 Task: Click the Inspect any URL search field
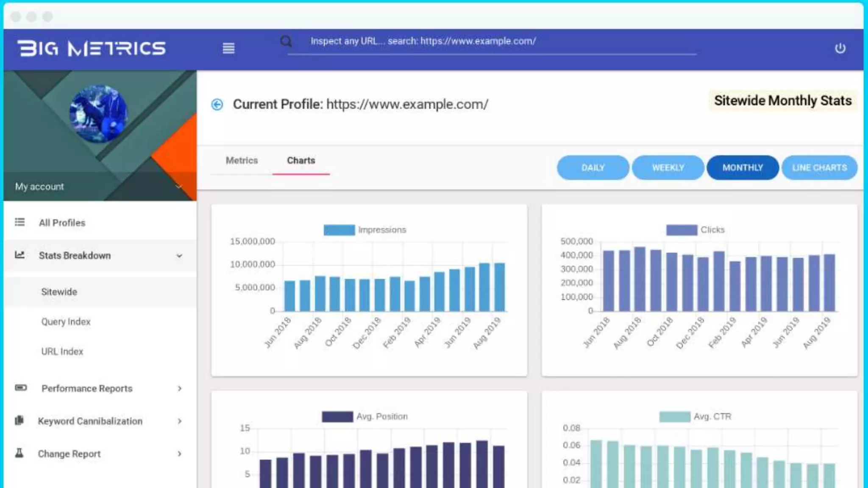coord(492,42)
